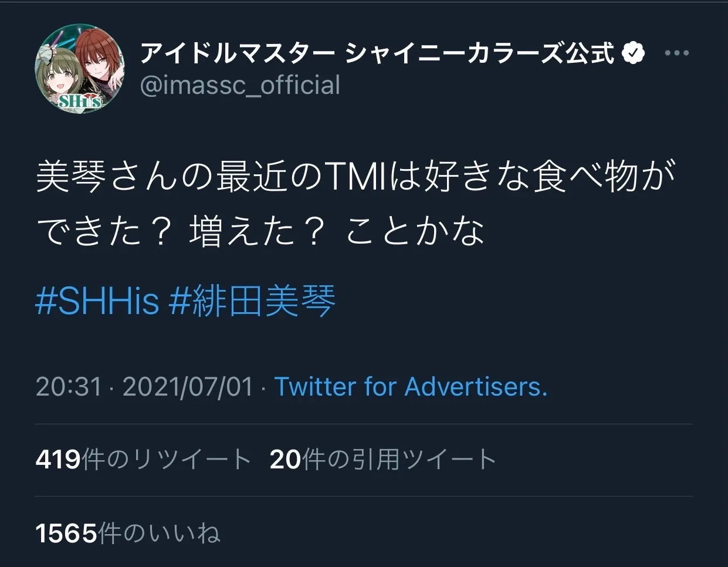Click the SHHis logo inside the avatar

[x=79, y=101]
